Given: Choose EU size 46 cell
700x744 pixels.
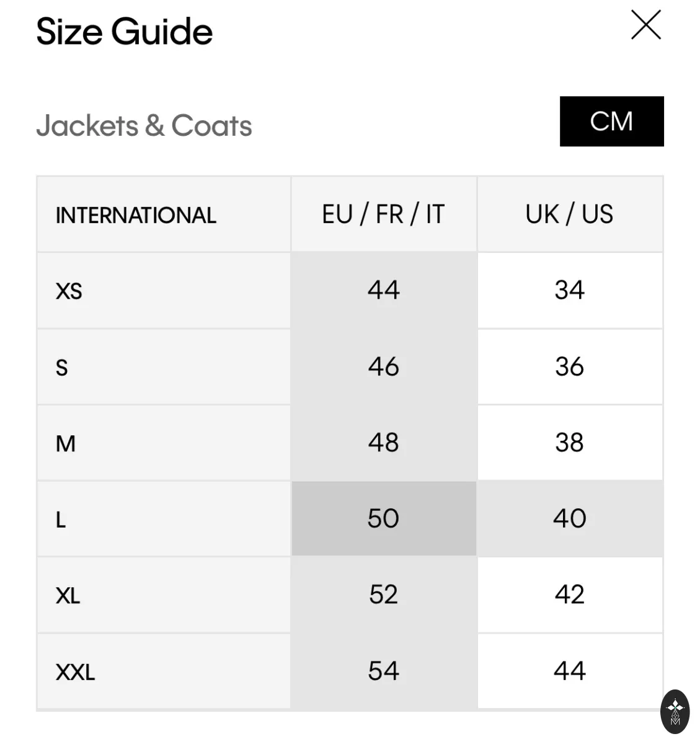Looking at the screenshot, I should (384, 367).
